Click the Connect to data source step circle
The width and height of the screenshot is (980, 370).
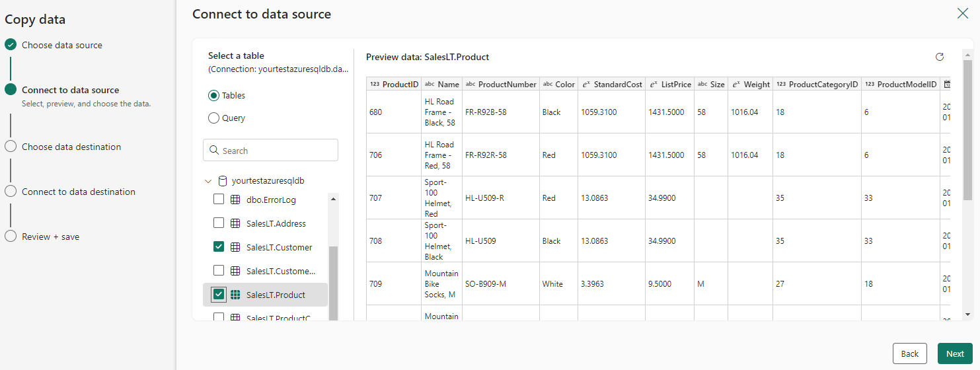pyautogui.click(x=10, y=90)
